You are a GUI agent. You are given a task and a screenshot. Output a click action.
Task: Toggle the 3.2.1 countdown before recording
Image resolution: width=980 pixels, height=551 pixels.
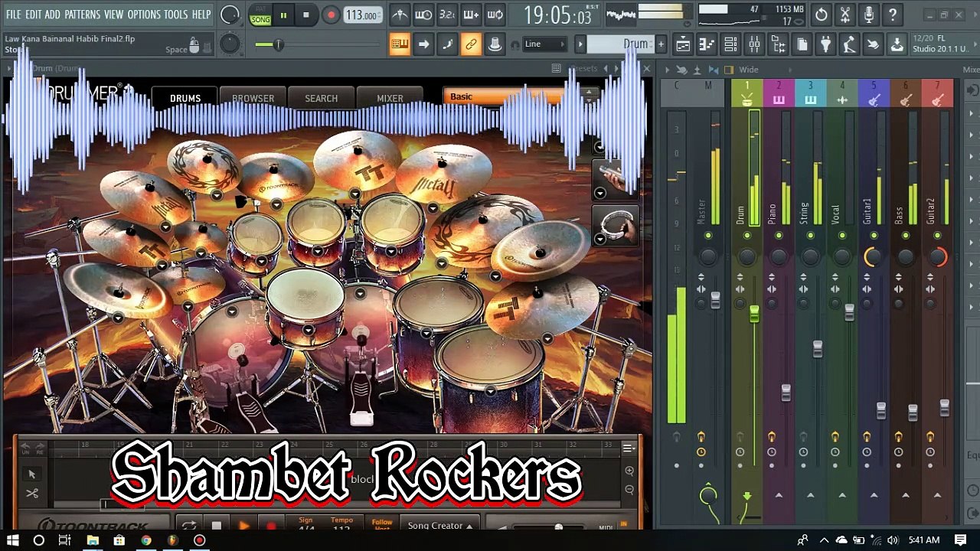coord(447,15)
